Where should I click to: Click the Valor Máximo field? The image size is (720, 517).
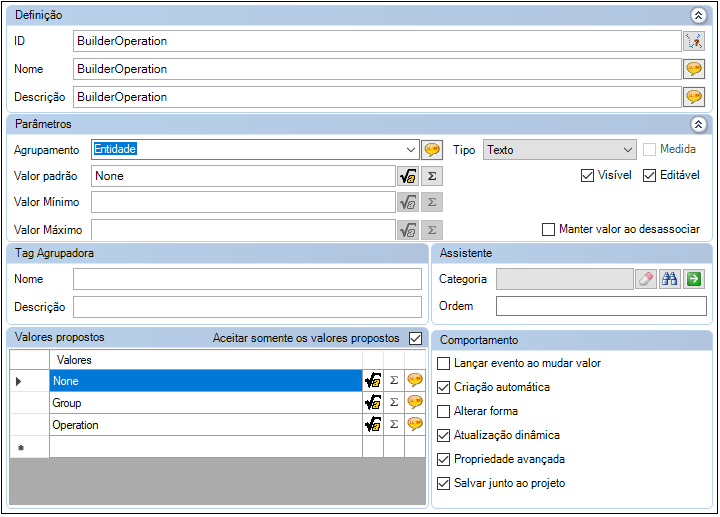click(243, 230)
